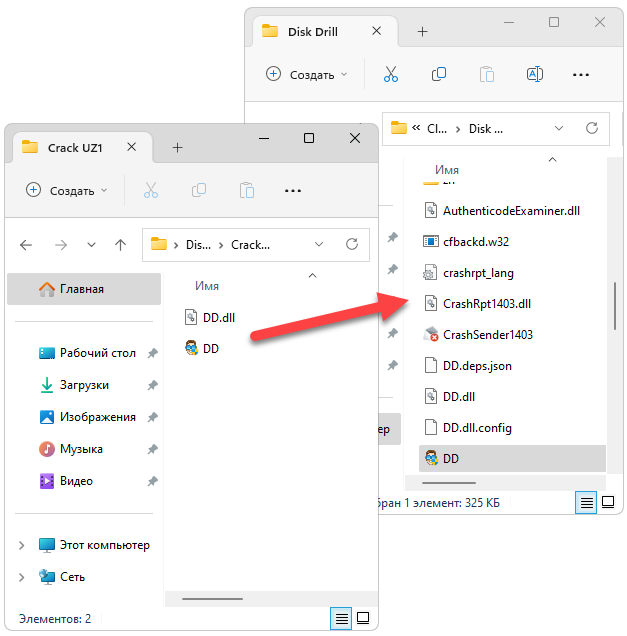The height and width of the screenshot is (636, 627).
Task: Open Изображения in navigation pane
Action: 87,417
